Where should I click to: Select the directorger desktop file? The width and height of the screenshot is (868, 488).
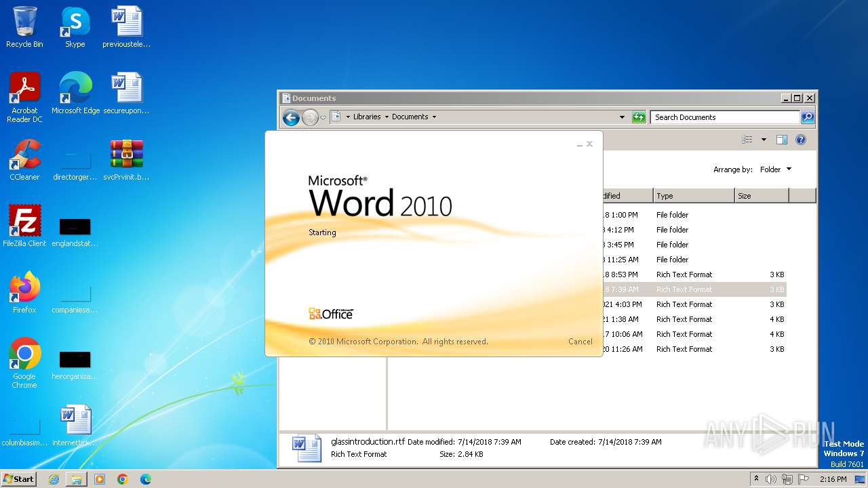point(75,165)
